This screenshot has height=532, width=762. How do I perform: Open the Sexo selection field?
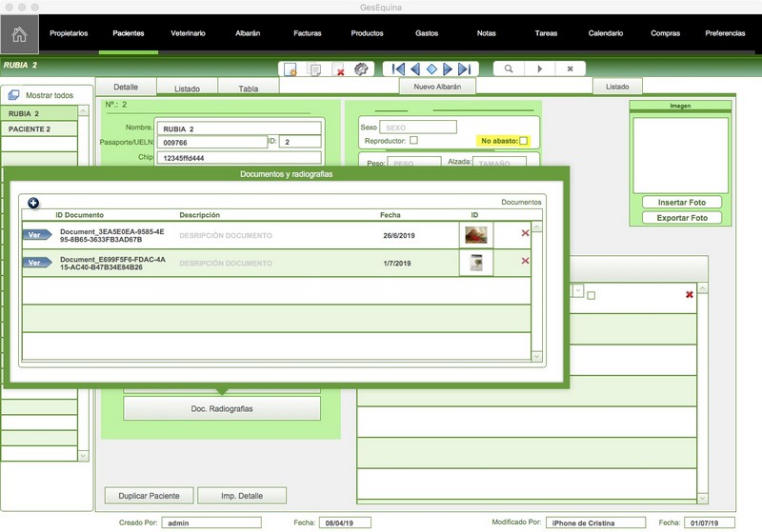417,127
